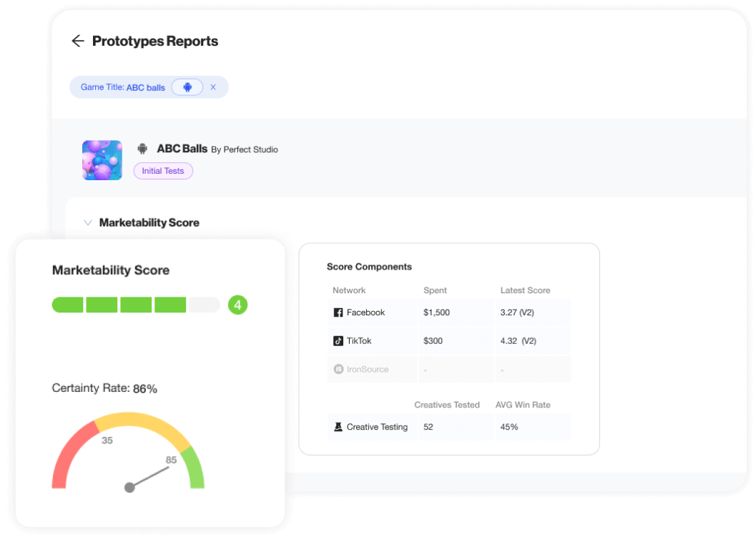Click the AVG Win Rate column header

click(x=523, y=405)
